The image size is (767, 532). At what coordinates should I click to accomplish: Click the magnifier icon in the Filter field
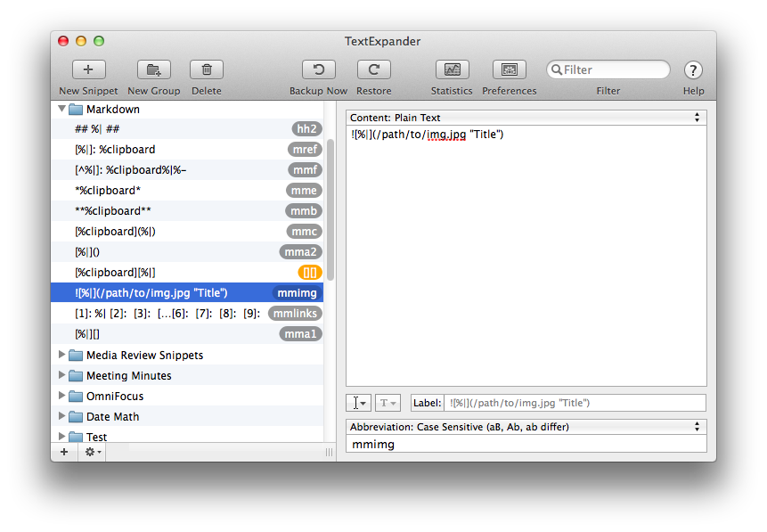pyautogui.click(x=556, y=70)
